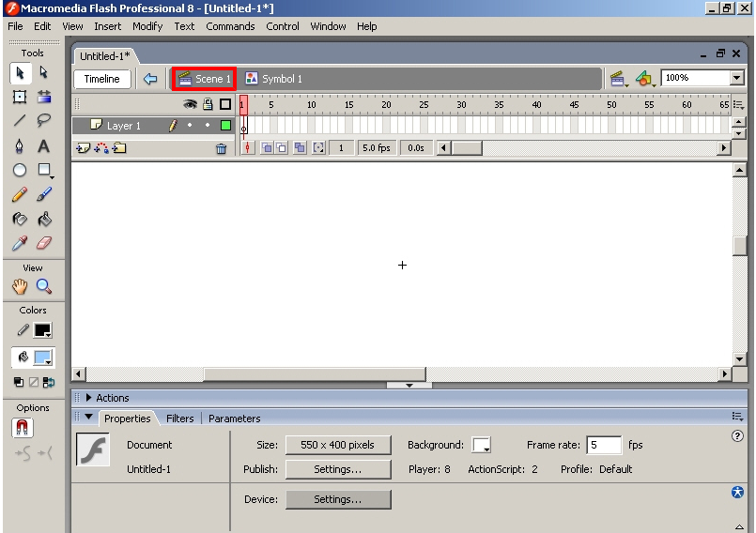Open the Properties panel options menu

click(x=737, y=417)
